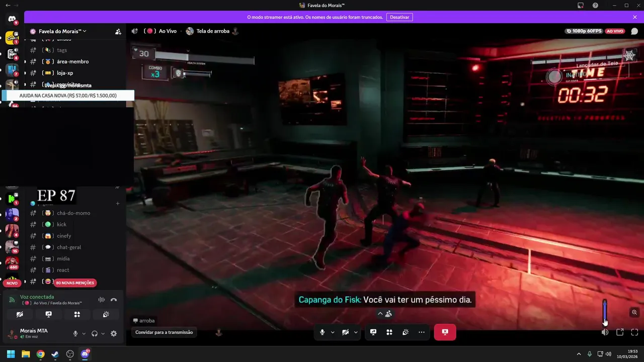Open user settings gear
644x362 pixels.
(x=114, y=333)
